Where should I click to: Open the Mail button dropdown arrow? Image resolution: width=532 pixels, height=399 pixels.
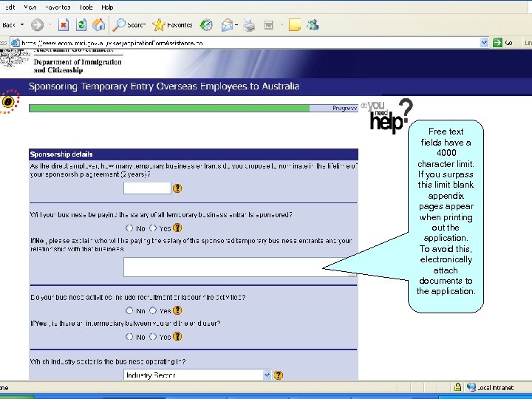(x=236, y=25)
